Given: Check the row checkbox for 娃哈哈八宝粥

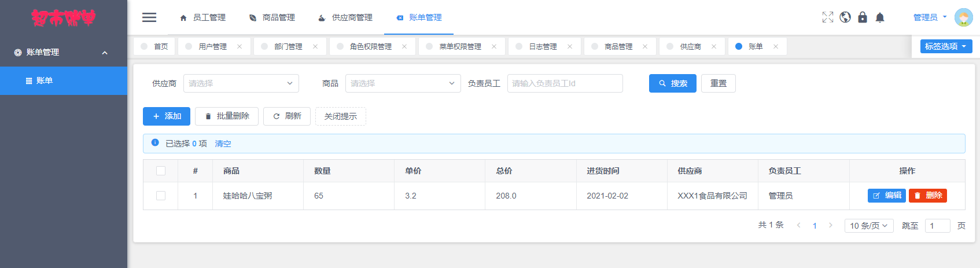Looking at the screenshot, I should (x=161, y=196).
